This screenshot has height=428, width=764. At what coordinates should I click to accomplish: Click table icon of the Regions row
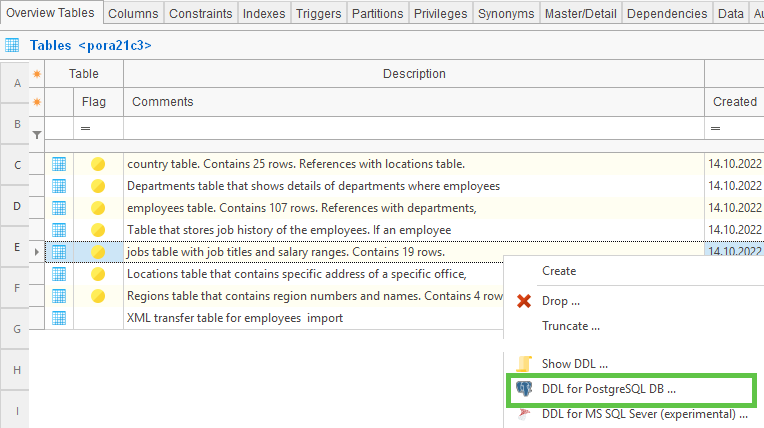[x=59, y=296]
